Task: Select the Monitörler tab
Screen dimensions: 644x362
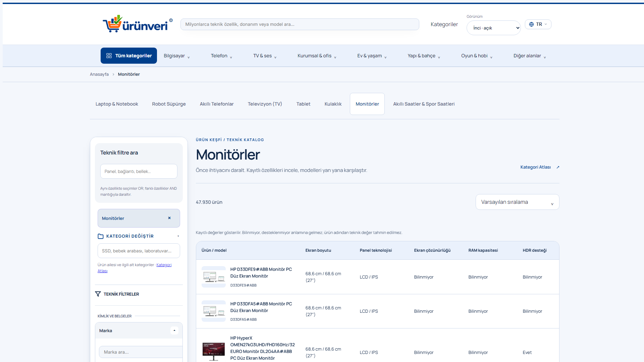Action: pyautogui.click(x=367, y=104)
